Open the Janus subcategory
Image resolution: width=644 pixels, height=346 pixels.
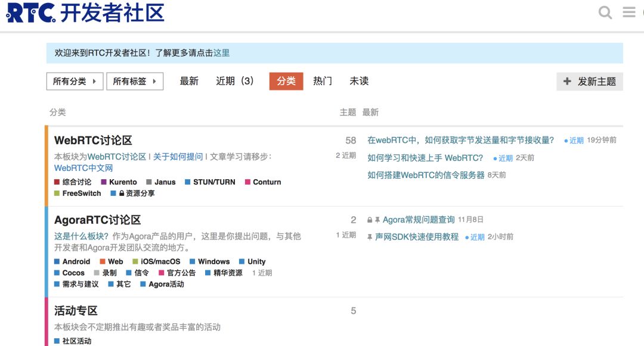(160, 182)
